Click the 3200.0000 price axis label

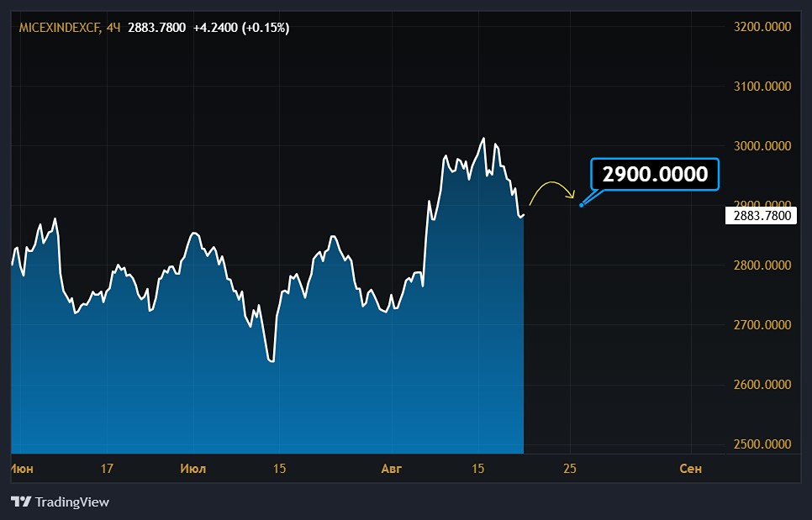click(762, 27)
